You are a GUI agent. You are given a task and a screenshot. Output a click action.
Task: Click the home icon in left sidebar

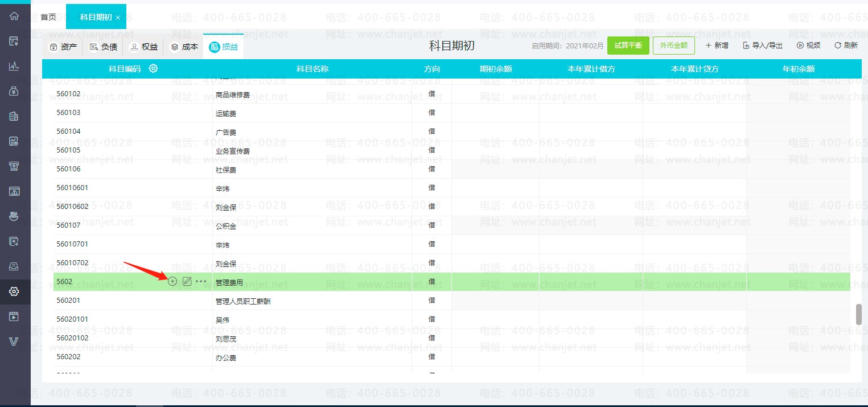pos(14,16)
